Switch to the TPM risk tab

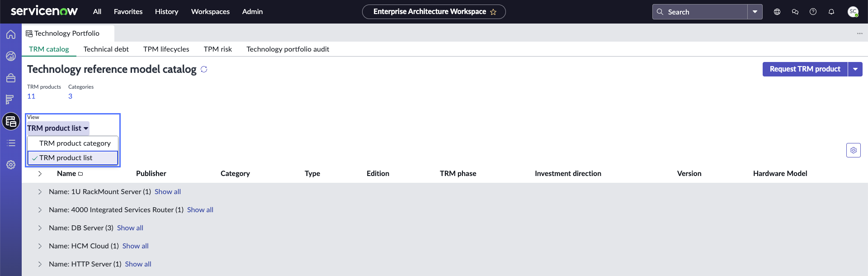(217, 49)
